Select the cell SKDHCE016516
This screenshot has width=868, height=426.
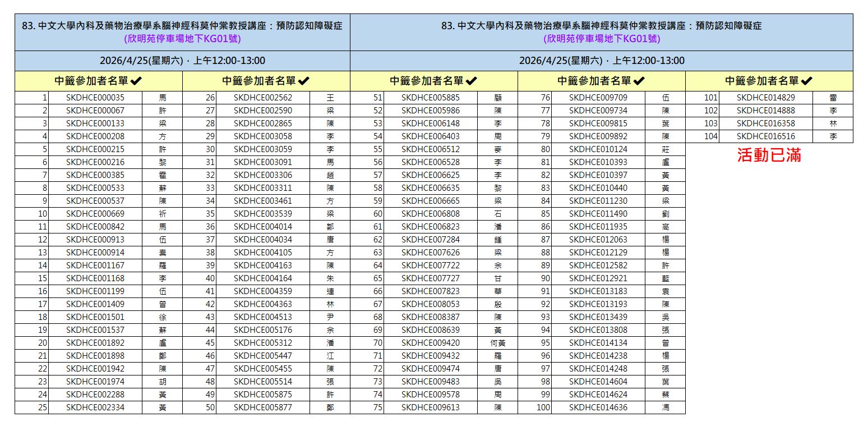point(765,136)
